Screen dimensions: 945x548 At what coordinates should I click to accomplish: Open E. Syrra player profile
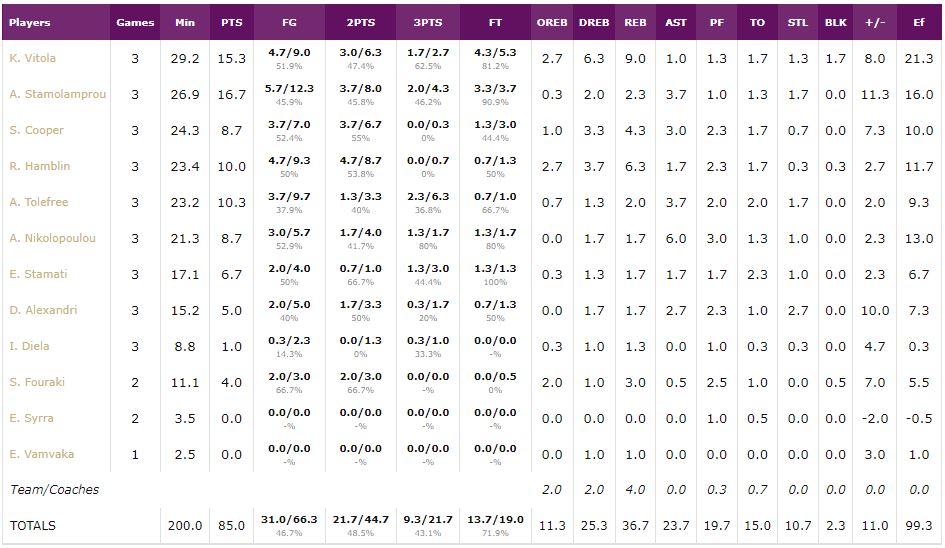pos(32,418)
